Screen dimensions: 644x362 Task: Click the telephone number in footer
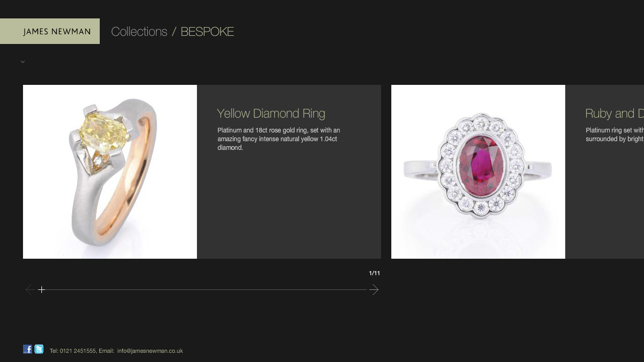click(x=73, y=351)
